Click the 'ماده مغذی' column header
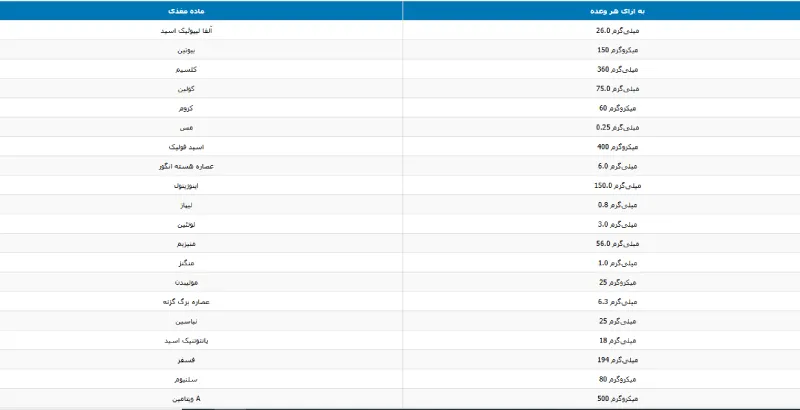800x410 pixels. [186, 11]
